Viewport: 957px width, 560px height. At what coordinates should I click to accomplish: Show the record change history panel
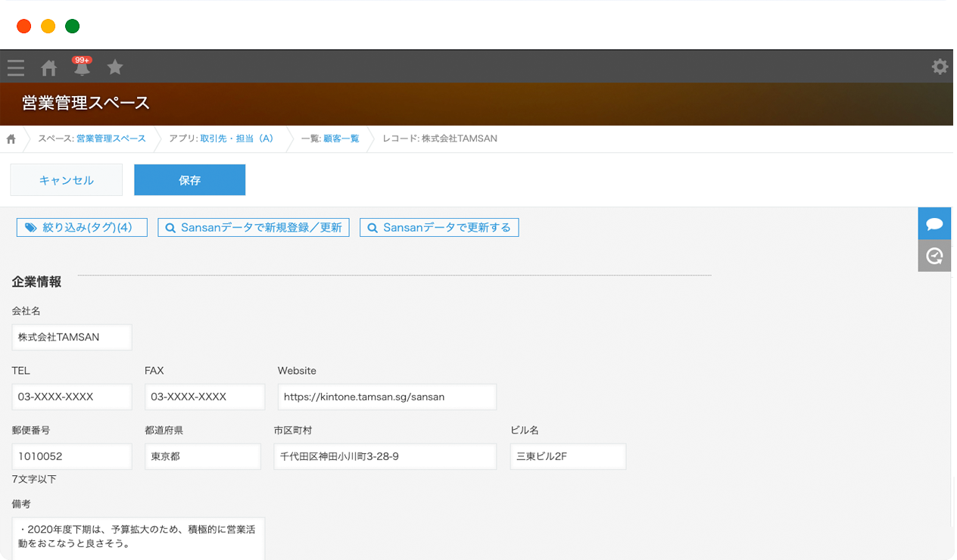(x=934, y=256)
